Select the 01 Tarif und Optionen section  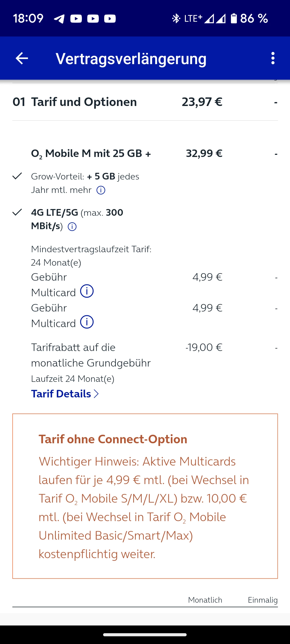point(84,102)
